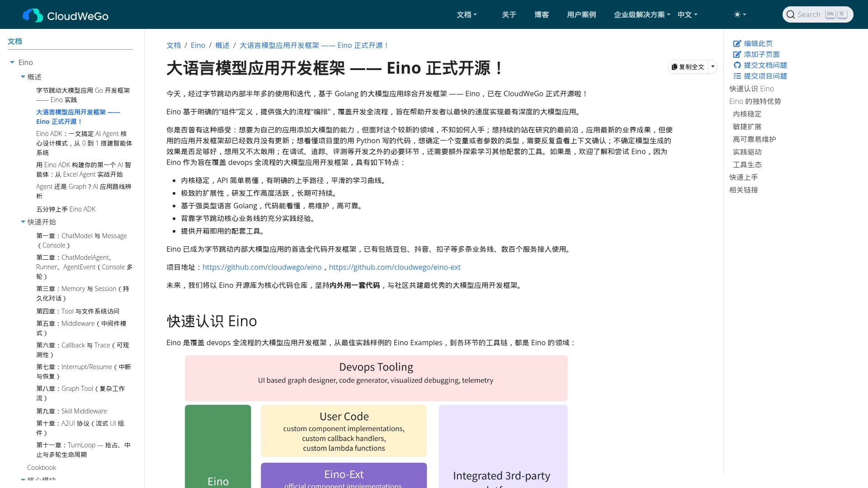Click the CloudWeGo logo
868x488 pixels.
tap(66, 15)
